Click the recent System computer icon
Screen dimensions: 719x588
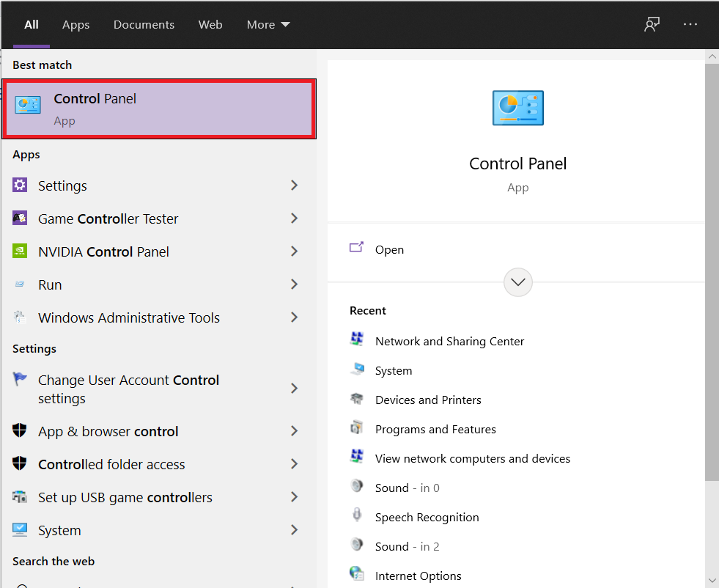(357, 368)
